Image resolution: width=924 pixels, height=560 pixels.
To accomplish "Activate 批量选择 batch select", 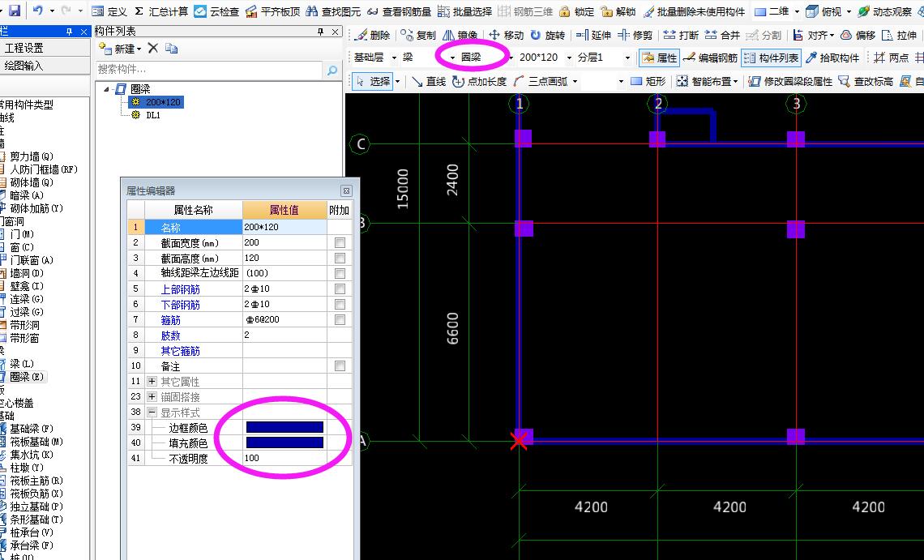I will tap(465, 11).
